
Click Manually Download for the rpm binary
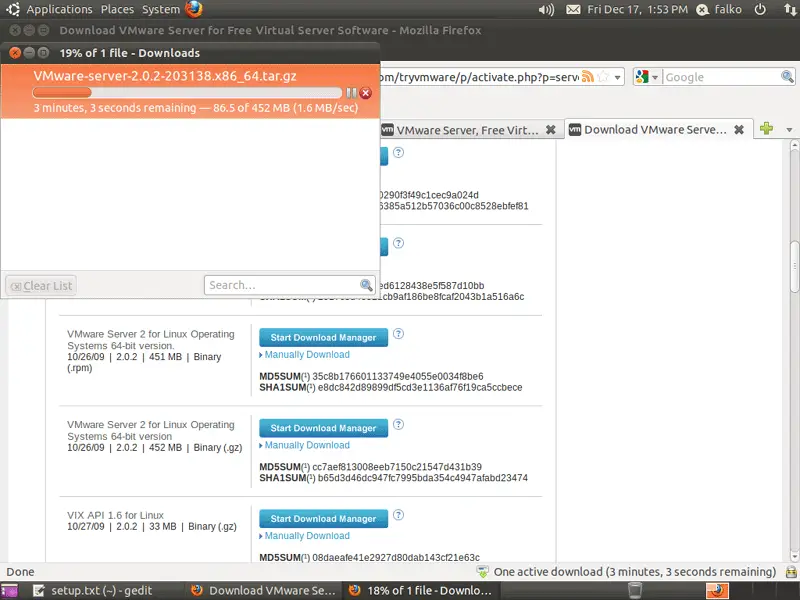(x=307, y=355)
